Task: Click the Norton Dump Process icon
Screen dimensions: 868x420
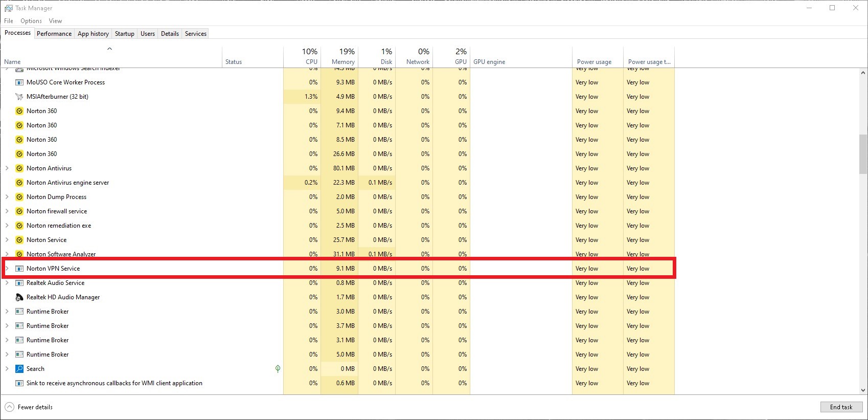Action: 19,197
